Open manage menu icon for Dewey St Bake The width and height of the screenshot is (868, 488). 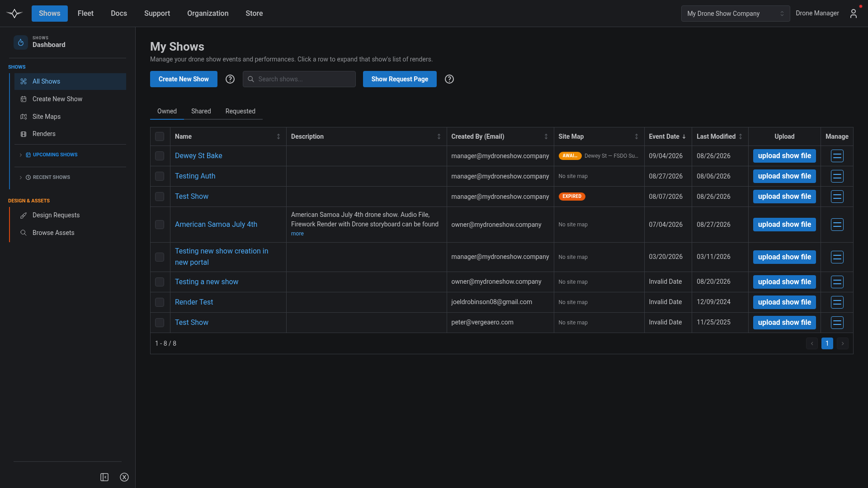pyautogui.click(x=837, y=156)
